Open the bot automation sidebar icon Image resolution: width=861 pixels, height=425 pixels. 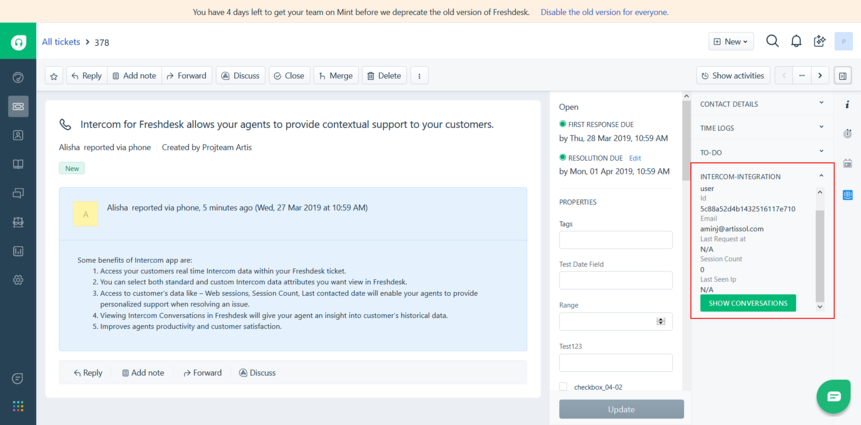coord(18,222)
